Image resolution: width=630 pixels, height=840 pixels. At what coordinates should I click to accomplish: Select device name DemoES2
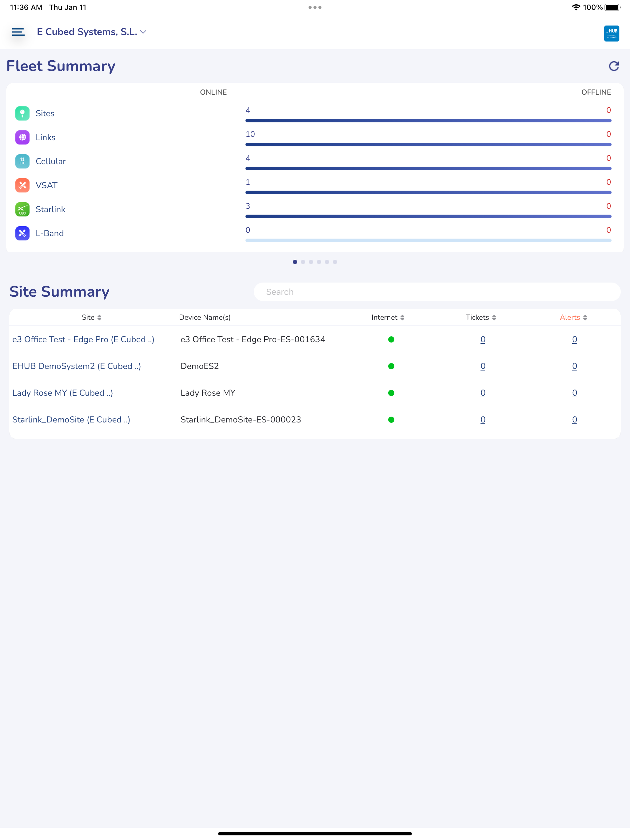coord(199,366)
